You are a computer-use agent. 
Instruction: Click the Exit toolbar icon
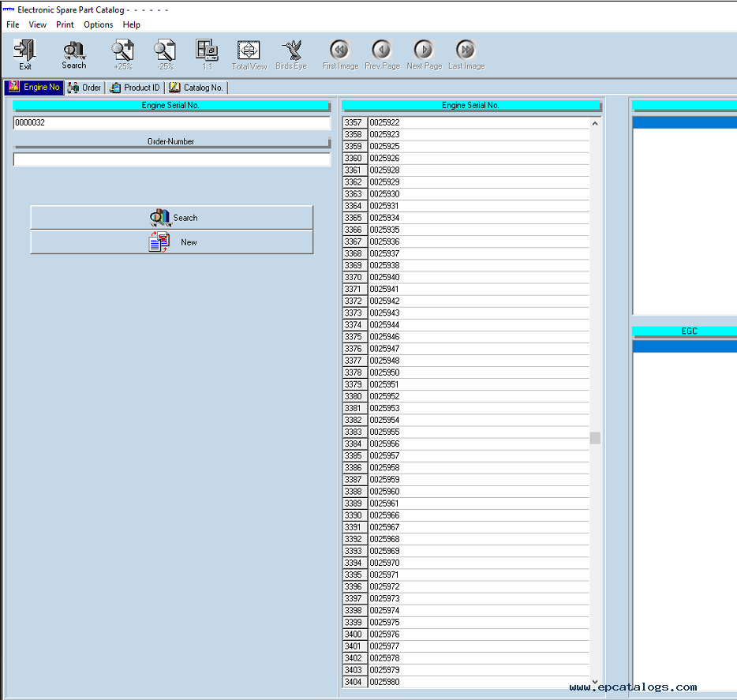tap(25, 52)
